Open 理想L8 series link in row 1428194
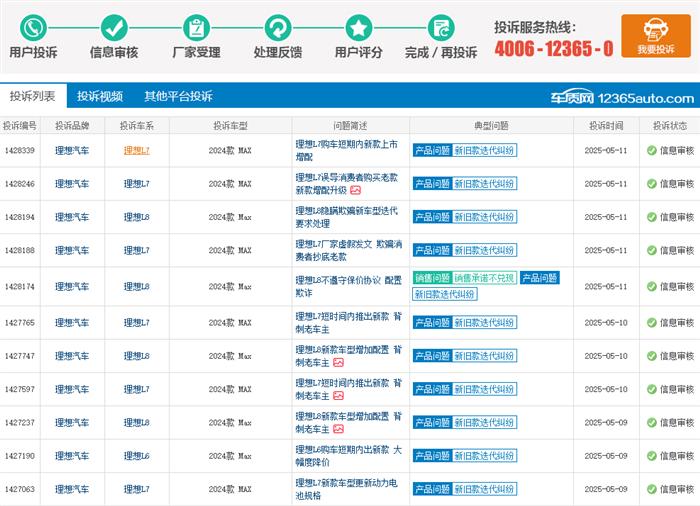Viewport: 700px width, 506px height. pyautogui.click(x=137, y=217)
